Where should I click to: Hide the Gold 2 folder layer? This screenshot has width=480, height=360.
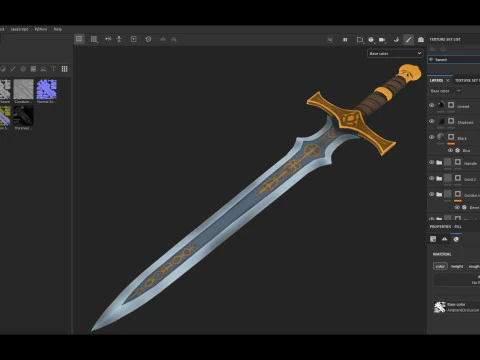pyautogui.click(x=432, y=178)
